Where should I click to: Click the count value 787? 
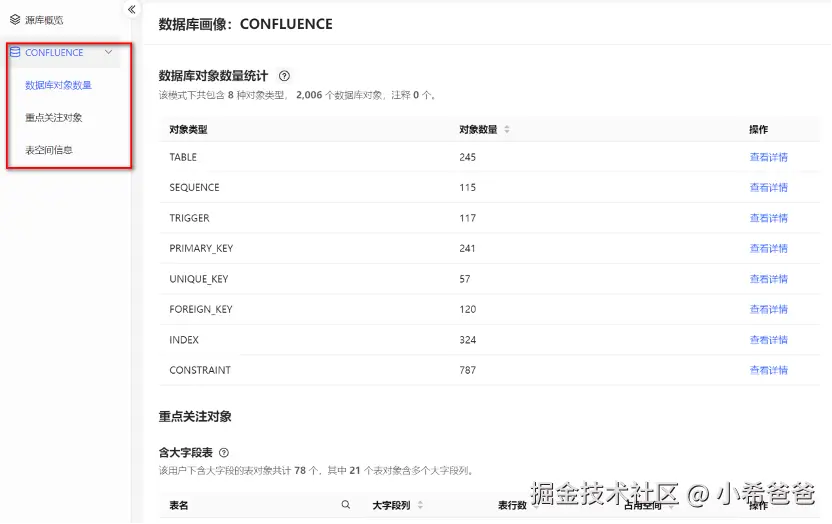coord(467,370)
